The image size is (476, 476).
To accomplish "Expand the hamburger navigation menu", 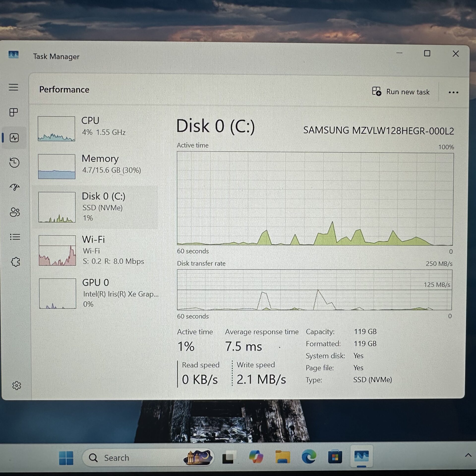I will click(x=13, y=87).
